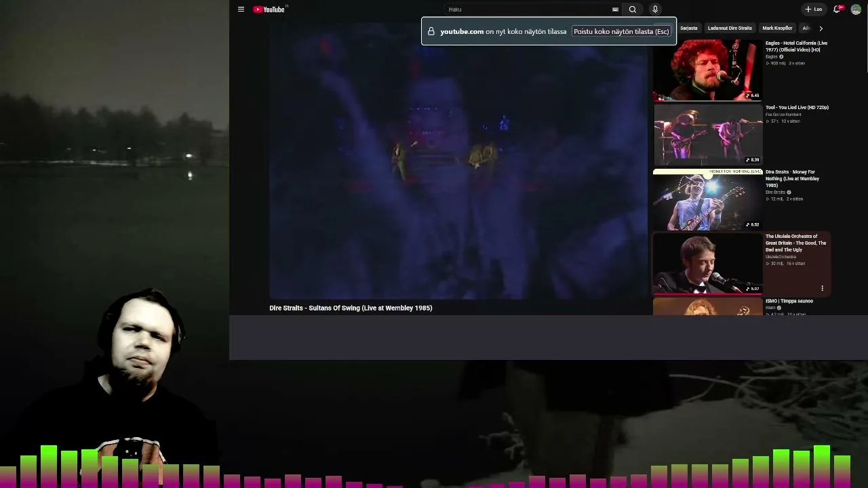Click the lock icon in fullscreen notice
868x488 pixels.
click(x=431, y=31)
